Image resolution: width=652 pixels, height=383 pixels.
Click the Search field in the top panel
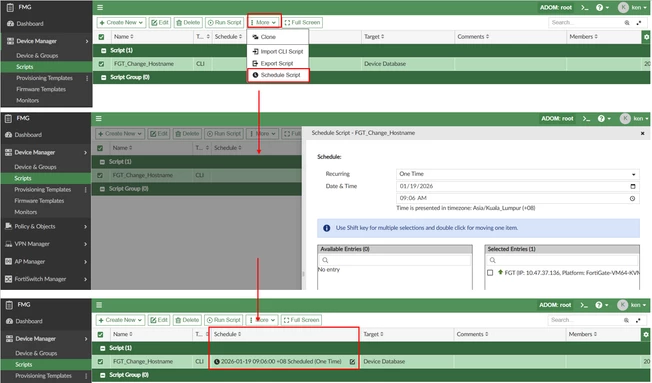coord(585,22)
